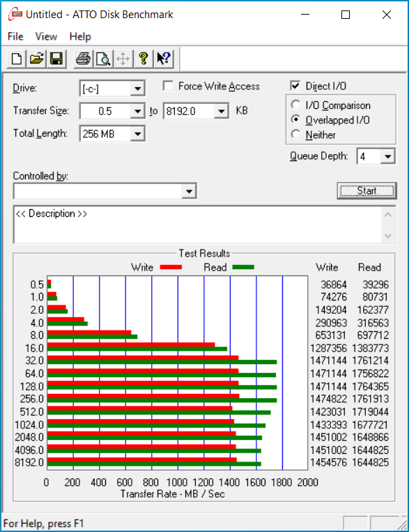Click the read value 1764365

(x=371, y=386)
